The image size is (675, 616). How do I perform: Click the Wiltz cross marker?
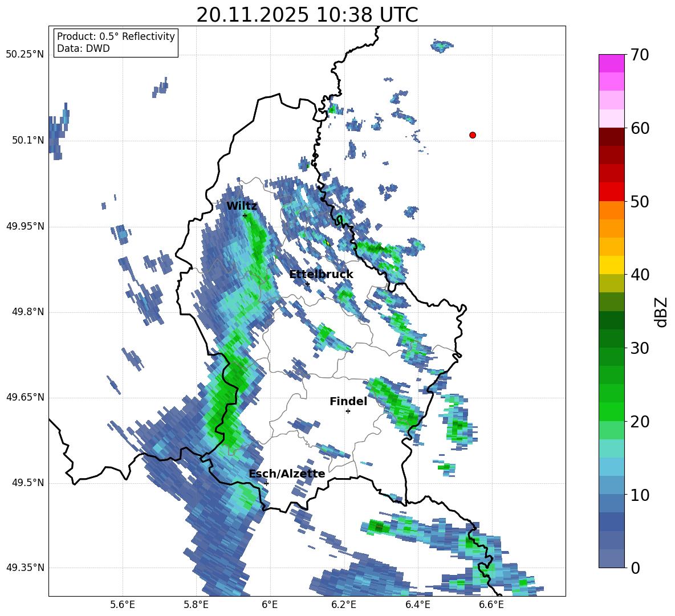tap(245, 215)
